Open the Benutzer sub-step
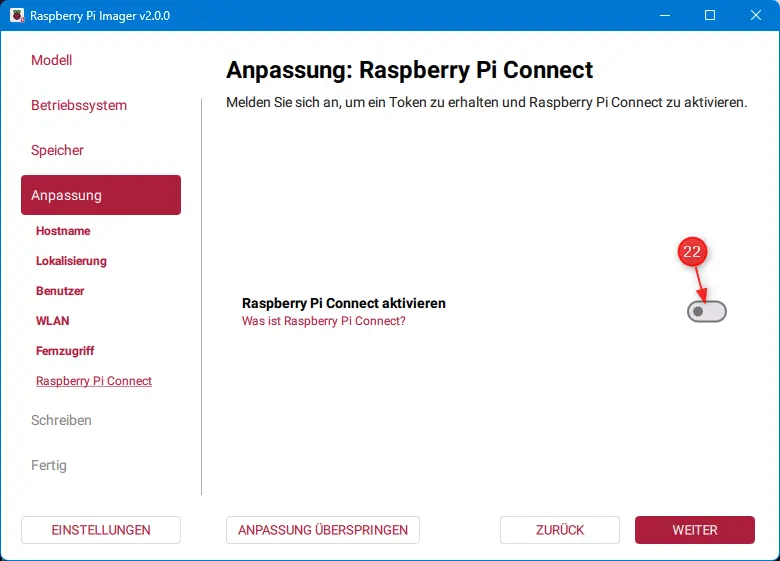 60,291
